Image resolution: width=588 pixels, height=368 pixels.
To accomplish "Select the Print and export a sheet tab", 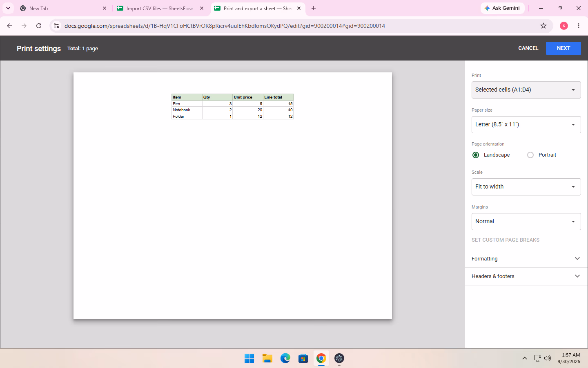I will [257, 8].
